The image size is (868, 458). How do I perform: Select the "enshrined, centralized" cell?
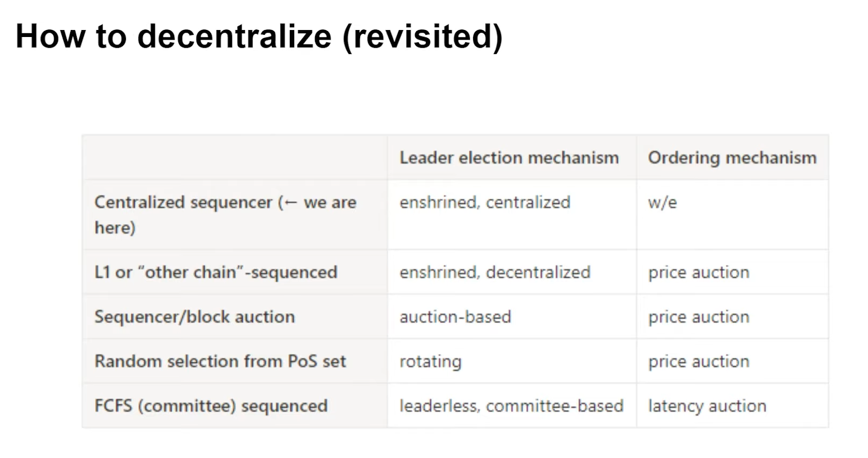coord(485,203)
